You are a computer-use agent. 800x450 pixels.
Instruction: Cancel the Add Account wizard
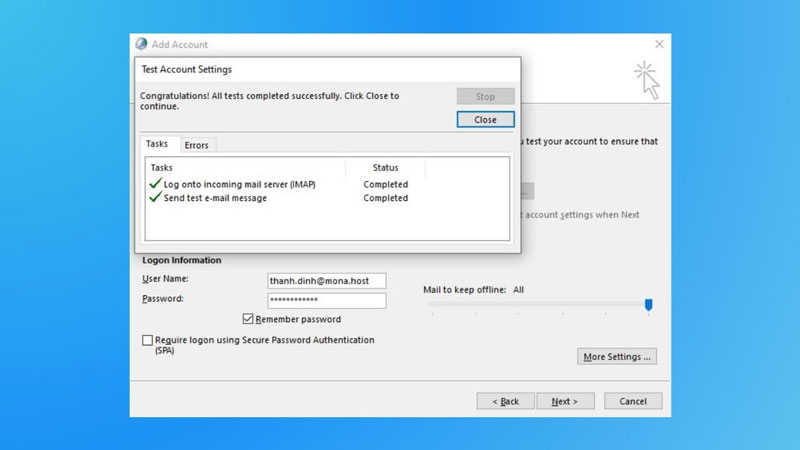coord(633,401)
